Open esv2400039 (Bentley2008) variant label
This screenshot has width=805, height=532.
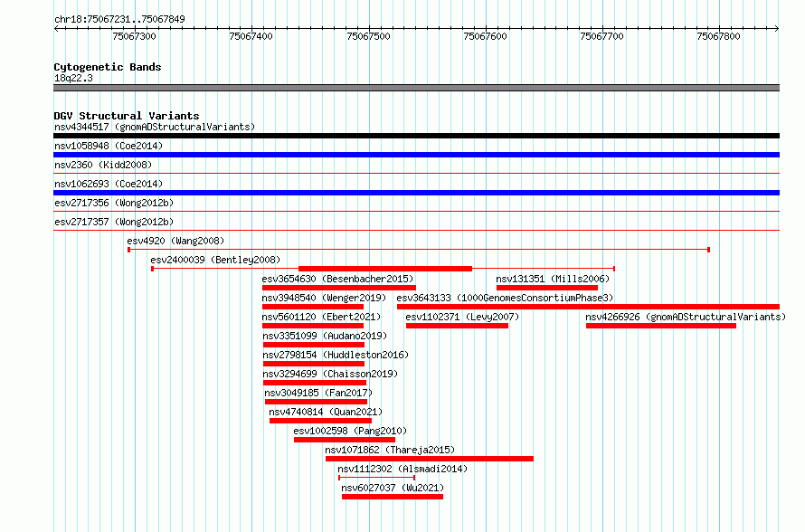[215, 260]
